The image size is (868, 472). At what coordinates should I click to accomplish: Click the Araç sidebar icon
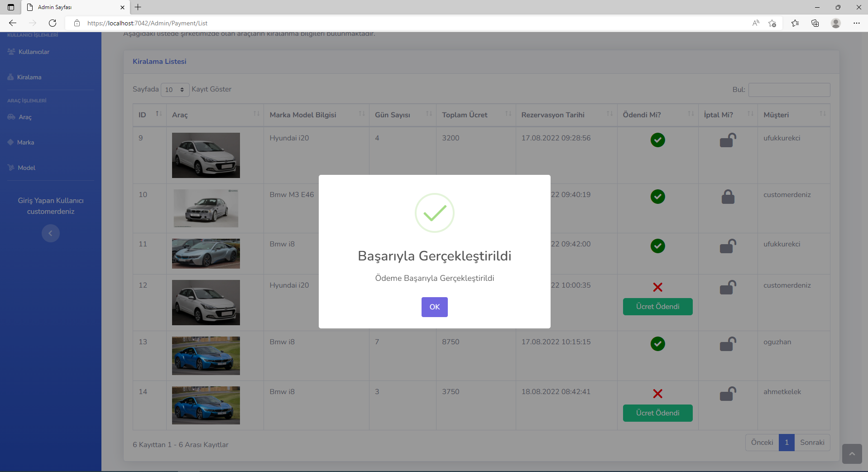[x=10, y=117]
